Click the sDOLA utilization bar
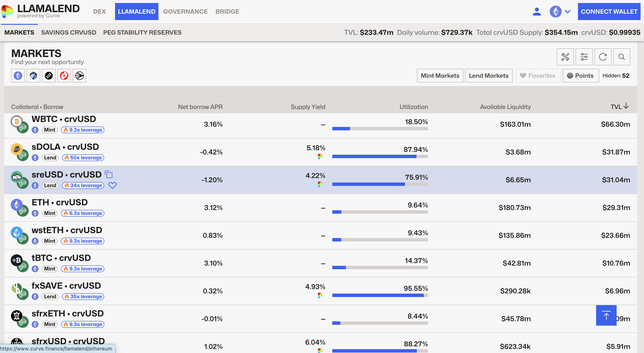Viewport: 644px width, 353px height. click(x=380, y=156)
